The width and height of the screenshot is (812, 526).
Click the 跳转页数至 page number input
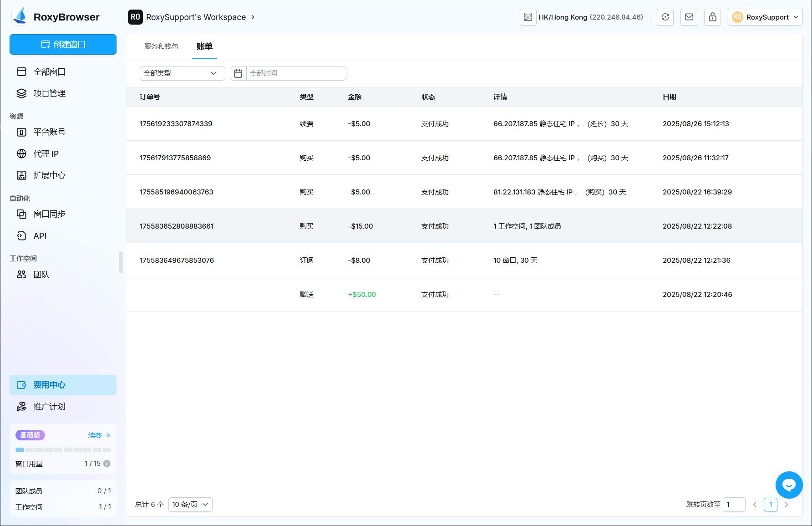tap(734, 505)
